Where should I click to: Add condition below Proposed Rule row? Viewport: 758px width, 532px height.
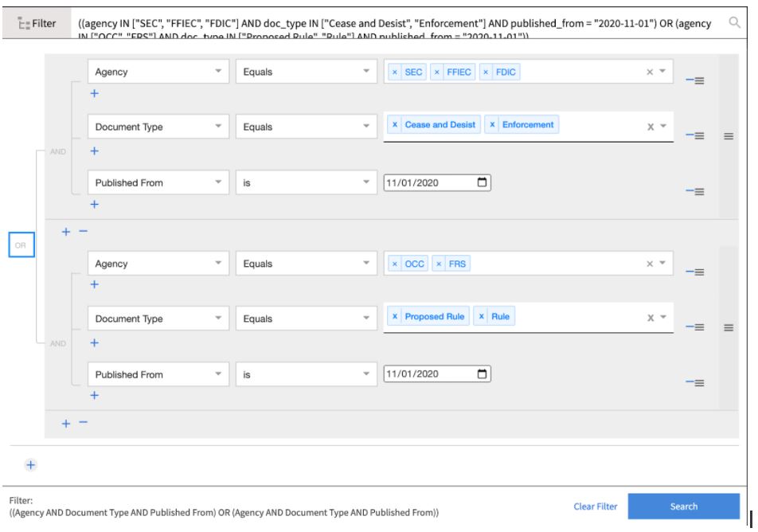click(x=94, y=343)
